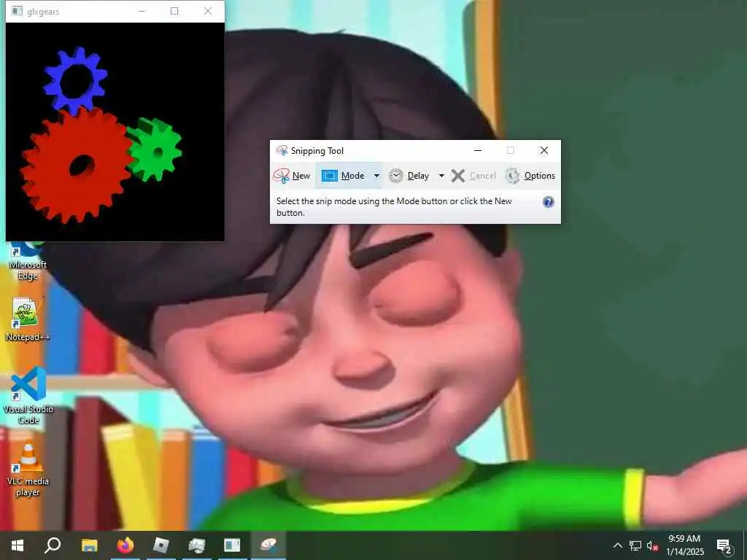Screen dimensions: 747x560
Task: Click the muted volume tray icon
Action: tap(652, 545)
